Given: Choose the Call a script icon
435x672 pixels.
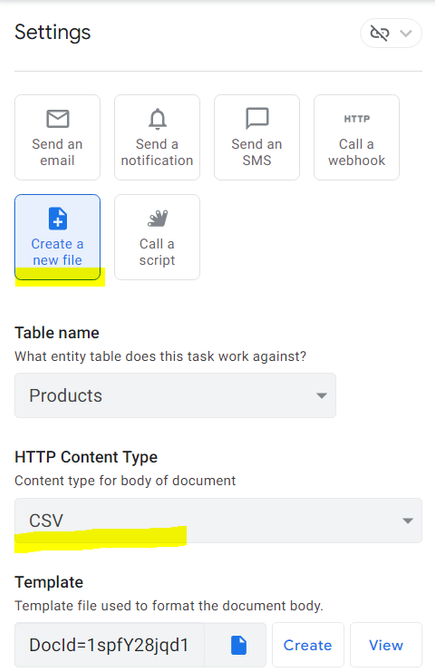Looking at the screenshot, I should tap(157, 219).
